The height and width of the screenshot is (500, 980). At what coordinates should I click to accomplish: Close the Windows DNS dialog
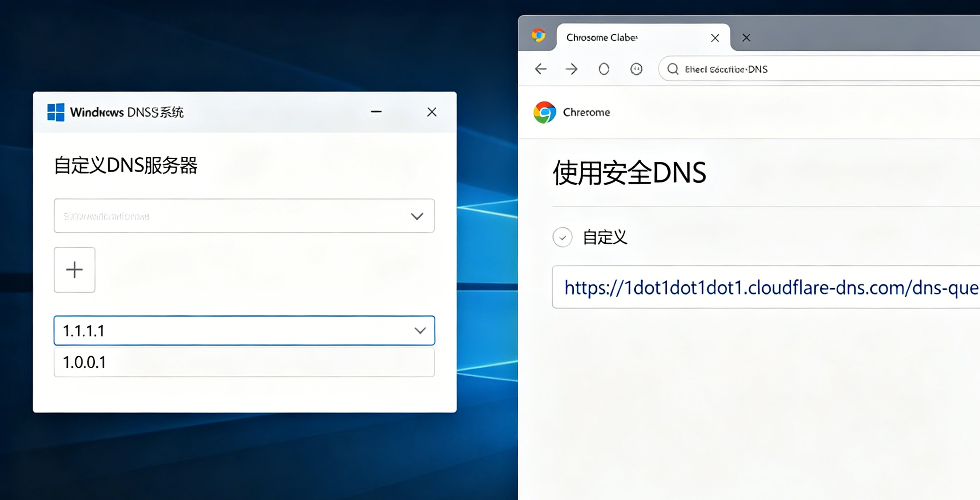pos(432,112)
